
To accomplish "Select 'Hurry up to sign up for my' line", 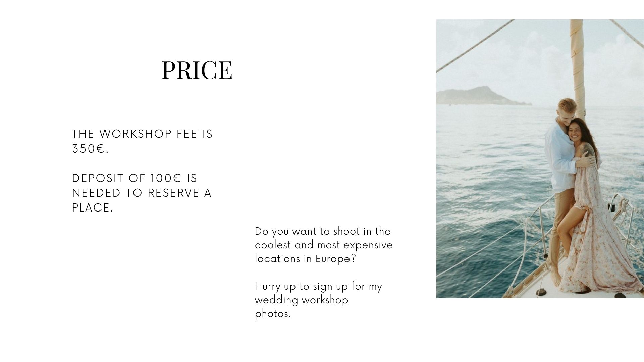I will point(318,287).
